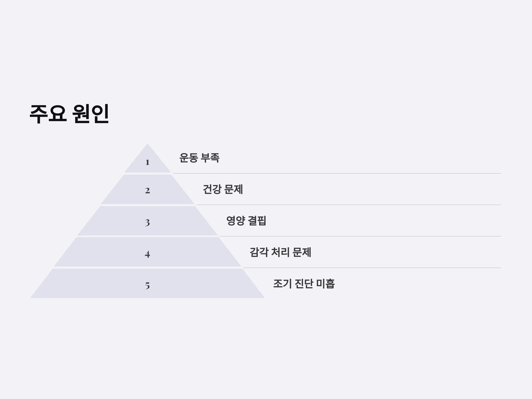Select the slide title 주요 원인
The image size is (532, 399).
69,114
